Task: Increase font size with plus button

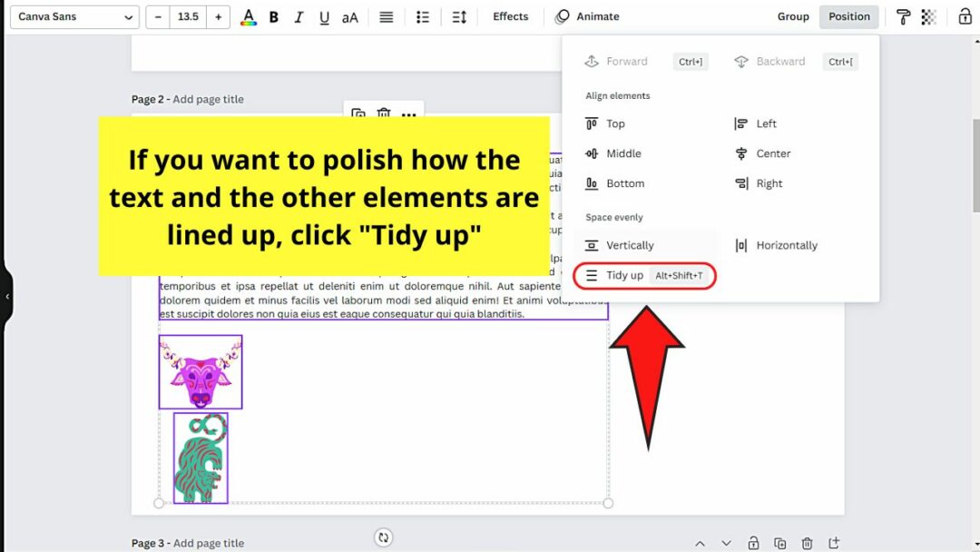Action: coord(218,17)
